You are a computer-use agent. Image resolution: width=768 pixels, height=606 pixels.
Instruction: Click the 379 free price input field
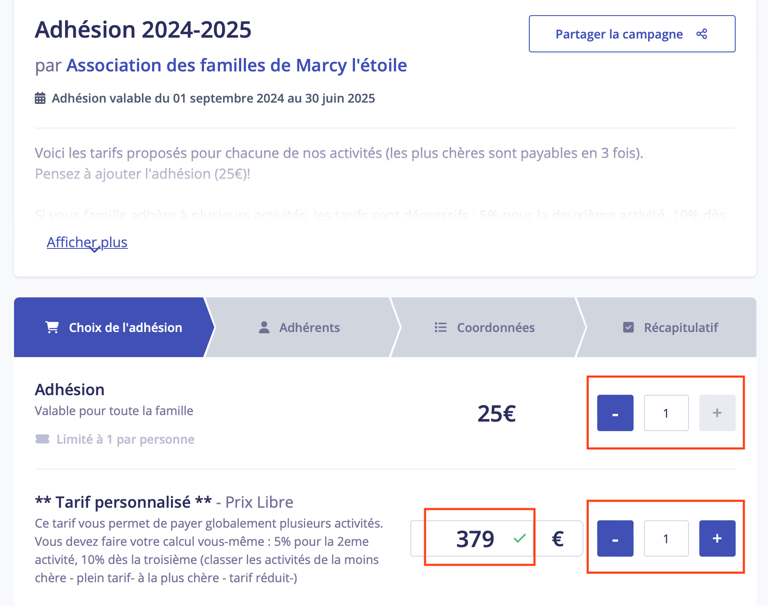(x=473, y=538)
